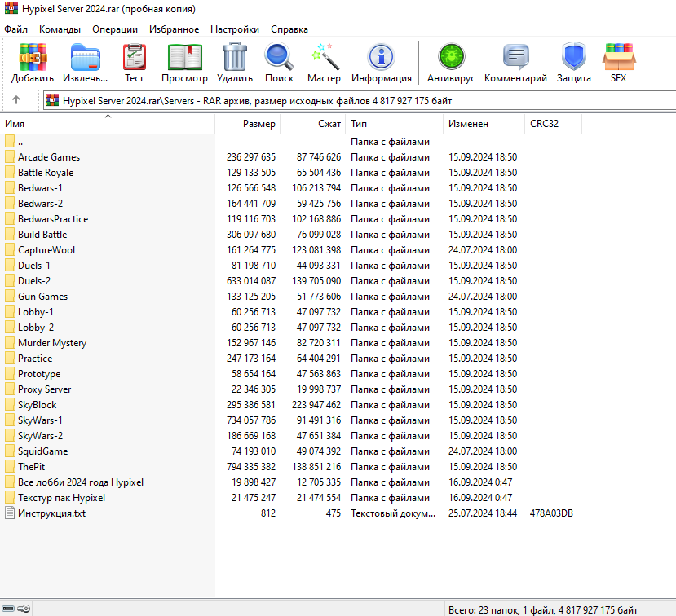Select the text file icon for Инструкция.txt
This screenshot has width=676, height=616.
tap(10, 513)
